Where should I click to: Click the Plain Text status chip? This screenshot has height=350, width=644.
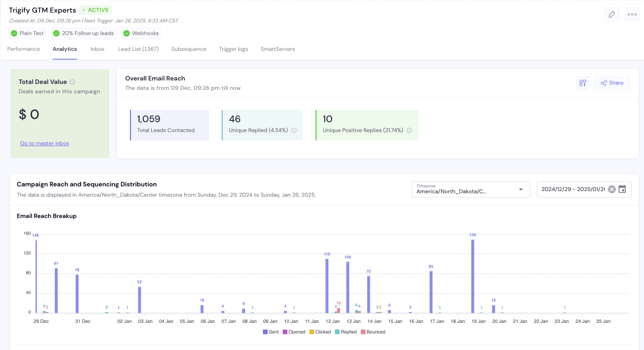28,34
